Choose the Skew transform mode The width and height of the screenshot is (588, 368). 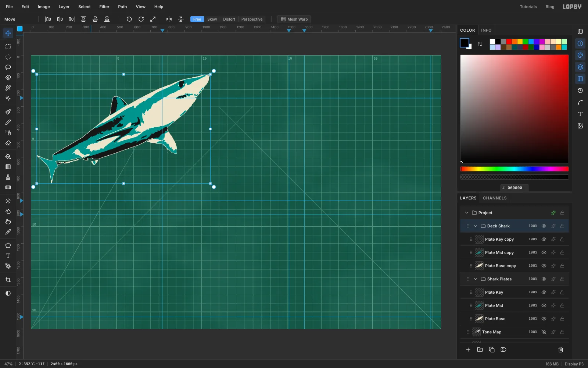[x=212, y=19]
